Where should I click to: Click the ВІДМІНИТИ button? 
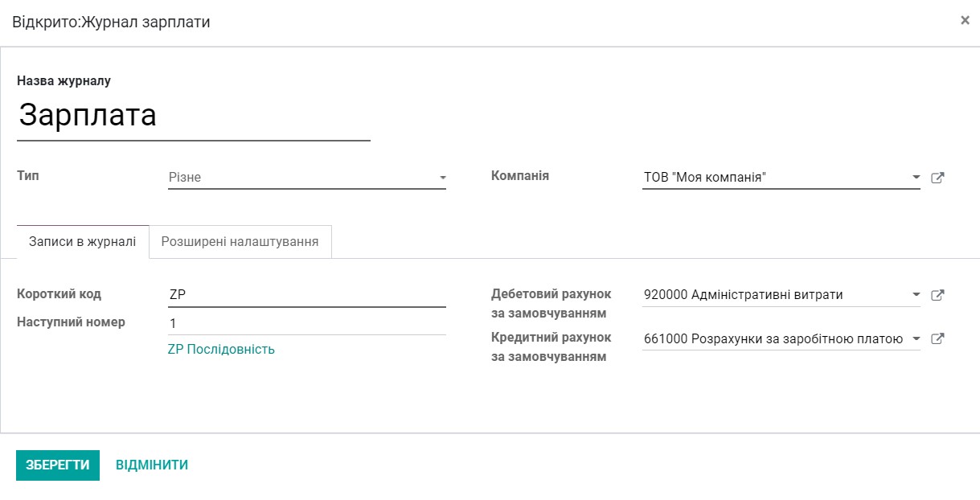point(152,465)
